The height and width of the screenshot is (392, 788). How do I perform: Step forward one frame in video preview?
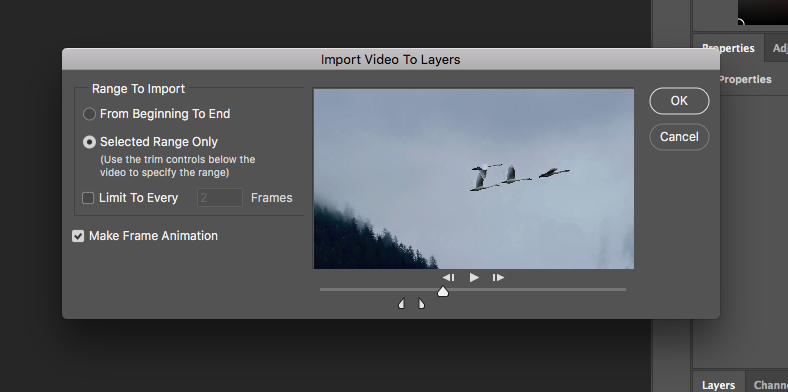pyautogui.click(x=498, y=277)
